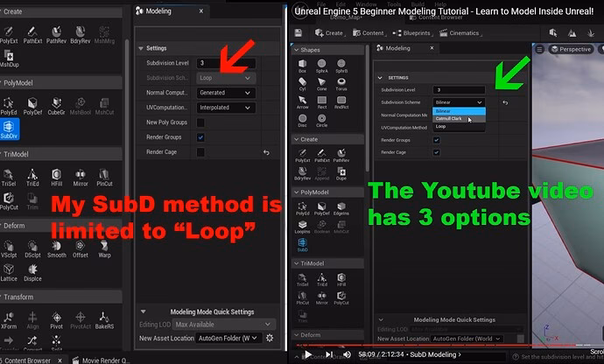Choose Catmull Clark from the scheme list
This screenshot has width=604, height=364.
(459, 119)
